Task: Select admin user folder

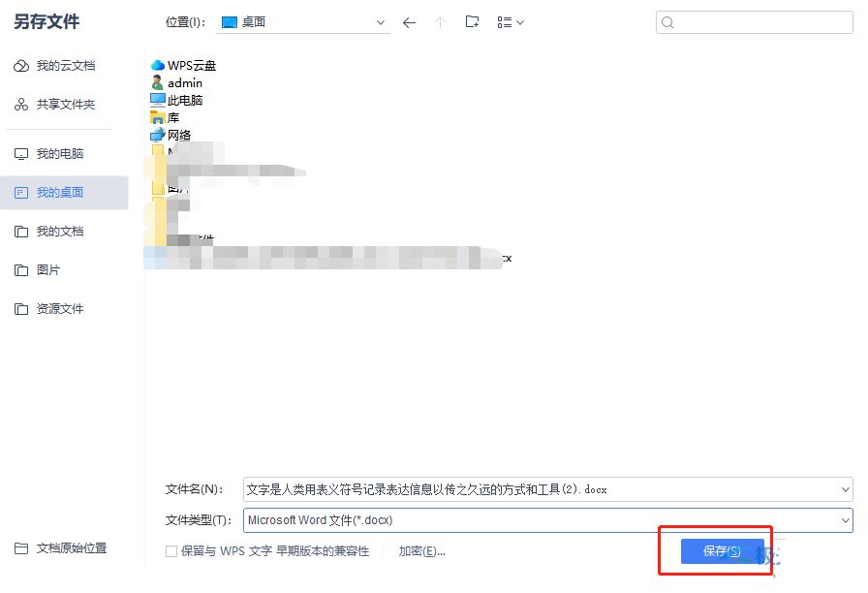Action: click(185, 83)
